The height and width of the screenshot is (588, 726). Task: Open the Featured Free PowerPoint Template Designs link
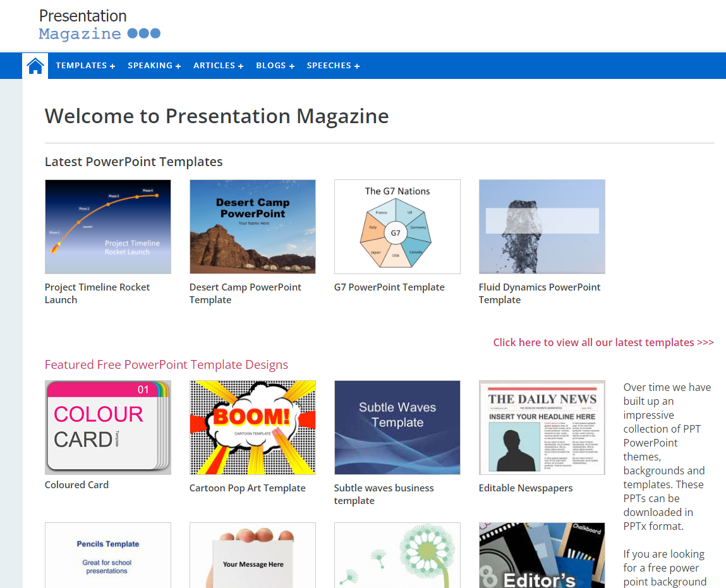click(166, 364)
